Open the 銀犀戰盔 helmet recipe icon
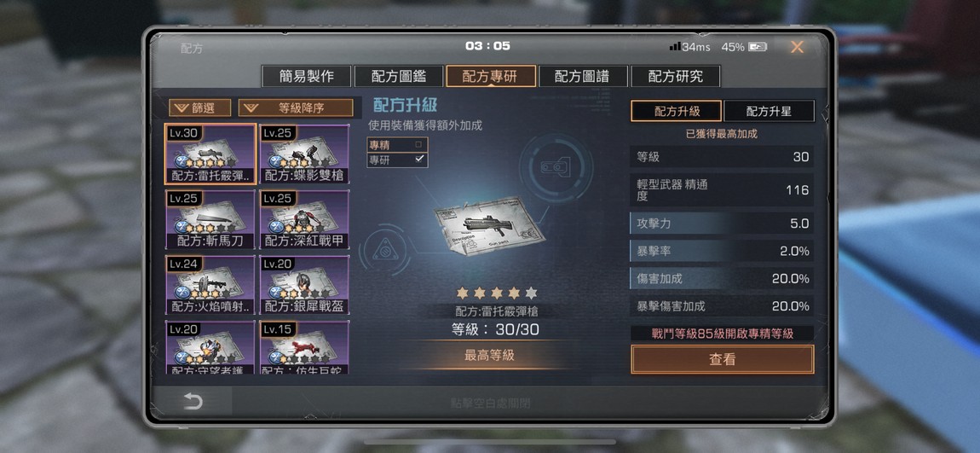 [x=304, y=285]
